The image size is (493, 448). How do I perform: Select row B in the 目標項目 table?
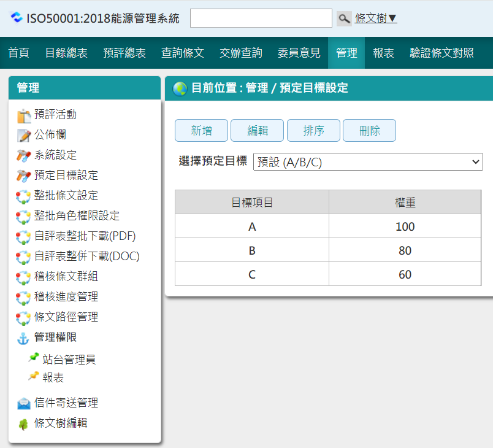(x=252, y=250)
